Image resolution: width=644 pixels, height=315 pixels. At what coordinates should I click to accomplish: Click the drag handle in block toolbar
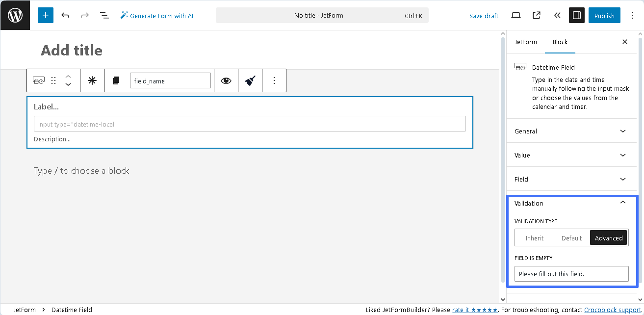pos(53,80)
